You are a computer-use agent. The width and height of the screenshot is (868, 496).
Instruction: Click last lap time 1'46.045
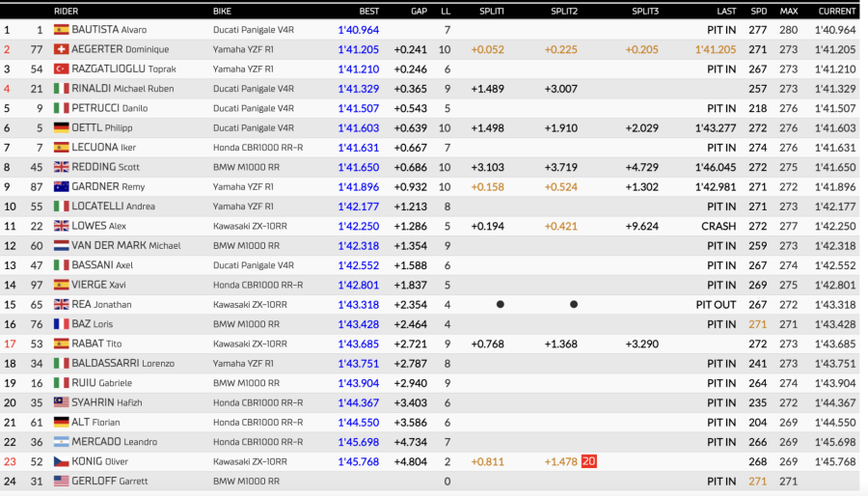point(716,167)
